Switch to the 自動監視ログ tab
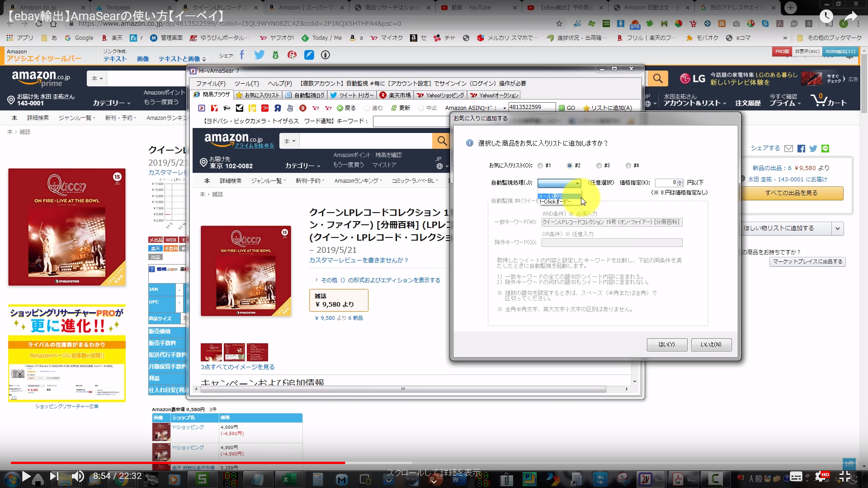Viewport: 868px width, 488px height. 305,95
